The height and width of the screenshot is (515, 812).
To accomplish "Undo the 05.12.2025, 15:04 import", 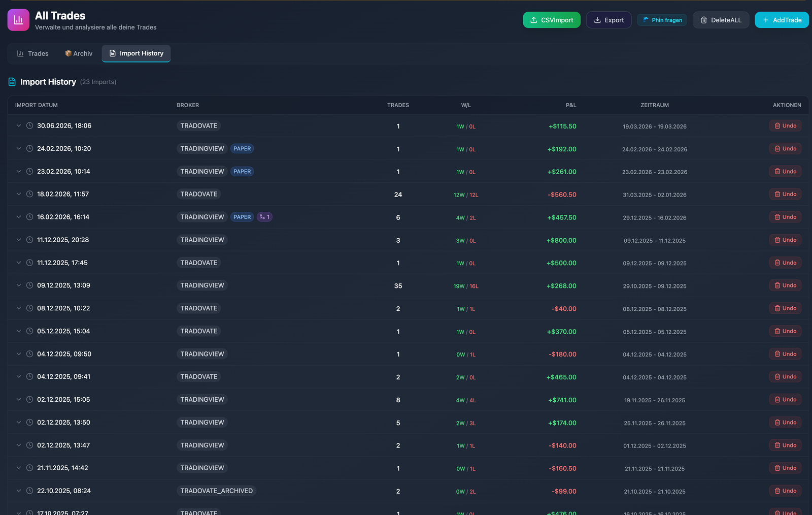I will 785,331.
